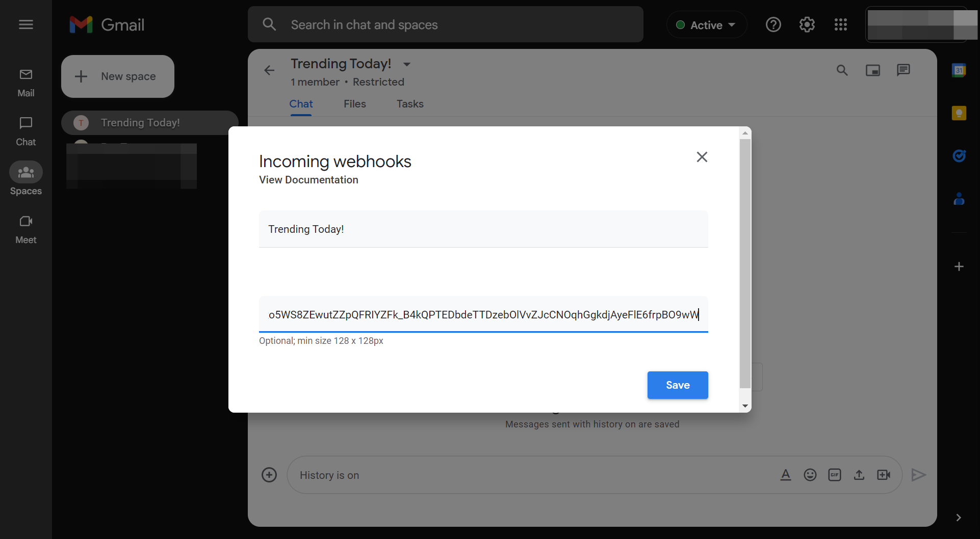980x539 pixels.
Task: Collapse the side panel chevron
Action: pyautogui.click(x=959, y=518)
